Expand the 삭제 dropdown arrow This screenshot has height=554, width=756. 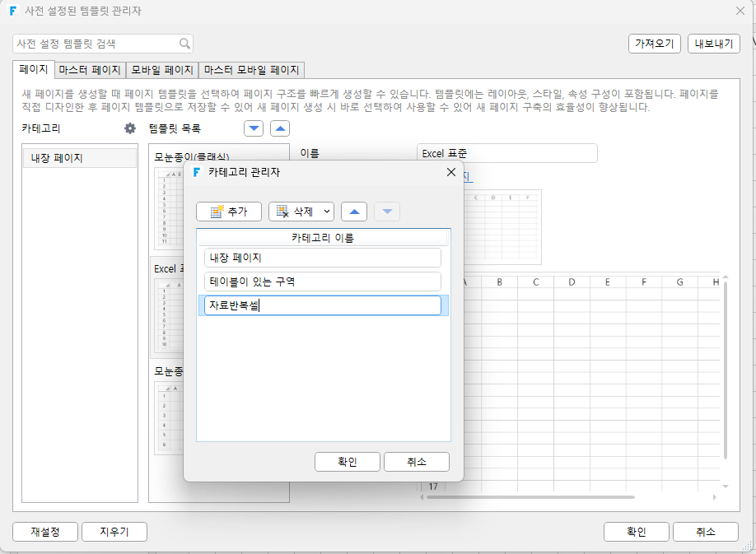327,212
